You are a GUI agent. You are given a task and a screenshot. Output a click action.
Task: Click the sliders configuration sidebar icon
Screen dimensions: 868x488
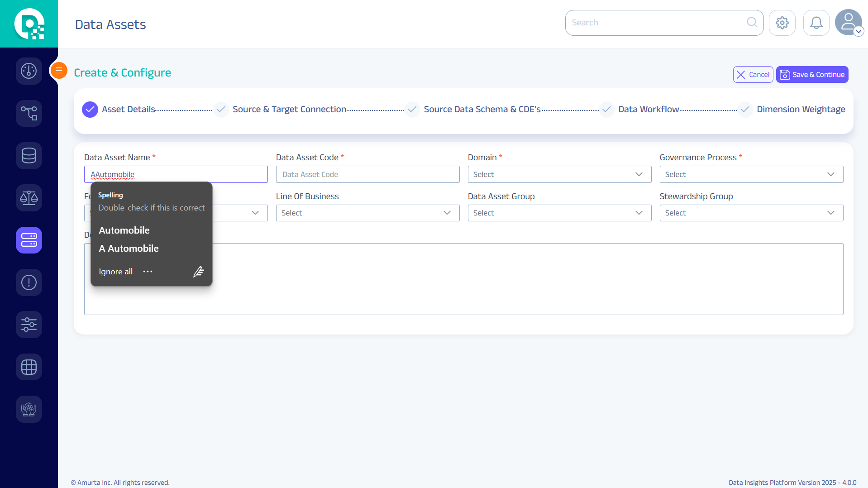29,325
